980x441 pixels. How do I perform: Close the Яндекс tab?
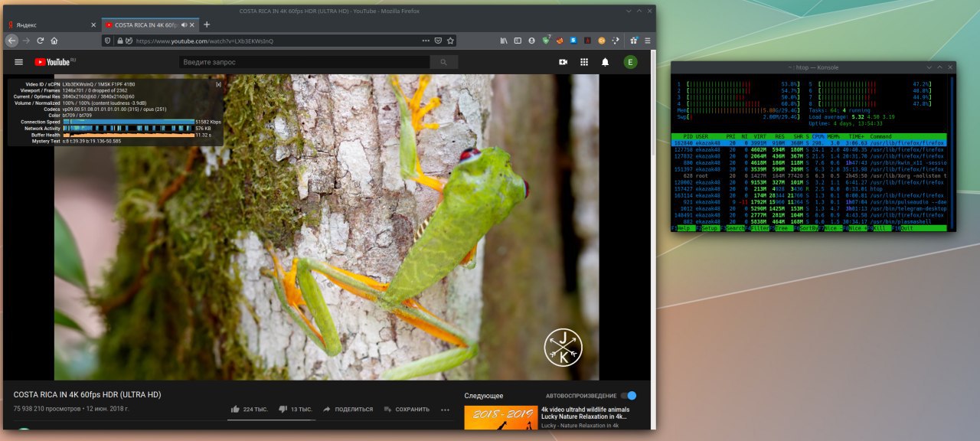(93, 24)
